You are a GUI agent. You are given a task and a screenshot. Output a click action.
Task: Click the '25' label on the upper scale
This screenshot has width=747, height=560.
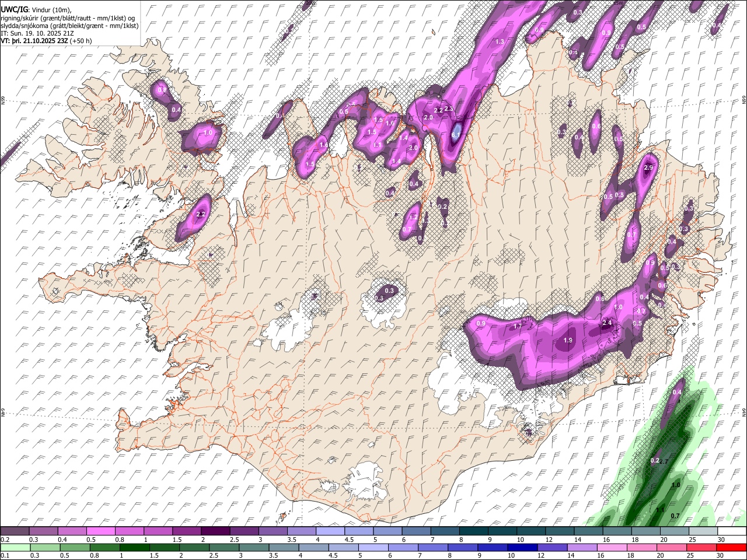[x=693, y=540]
